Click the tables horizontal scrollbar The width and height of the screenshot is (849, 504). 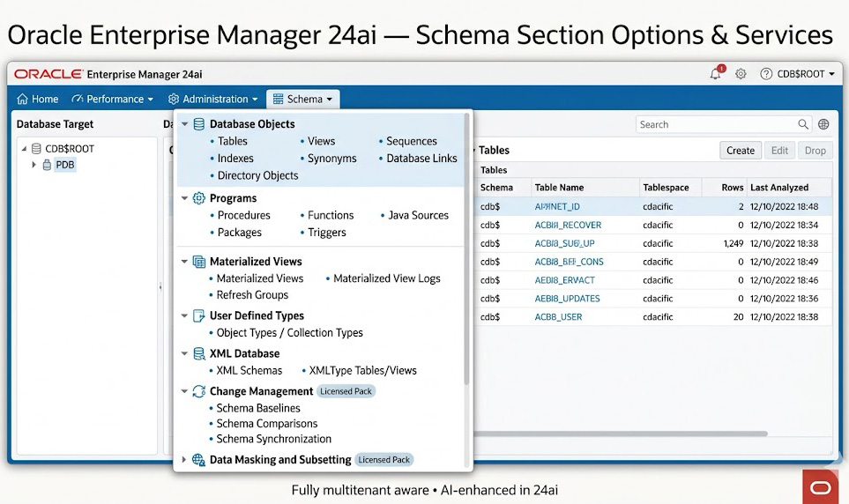pyautogui.click(x=620, y=434)
